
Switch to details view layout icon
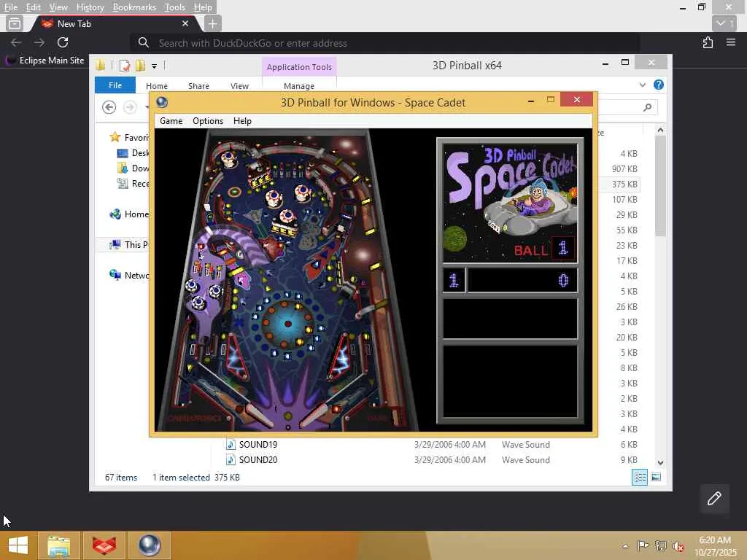click(639, 477)
